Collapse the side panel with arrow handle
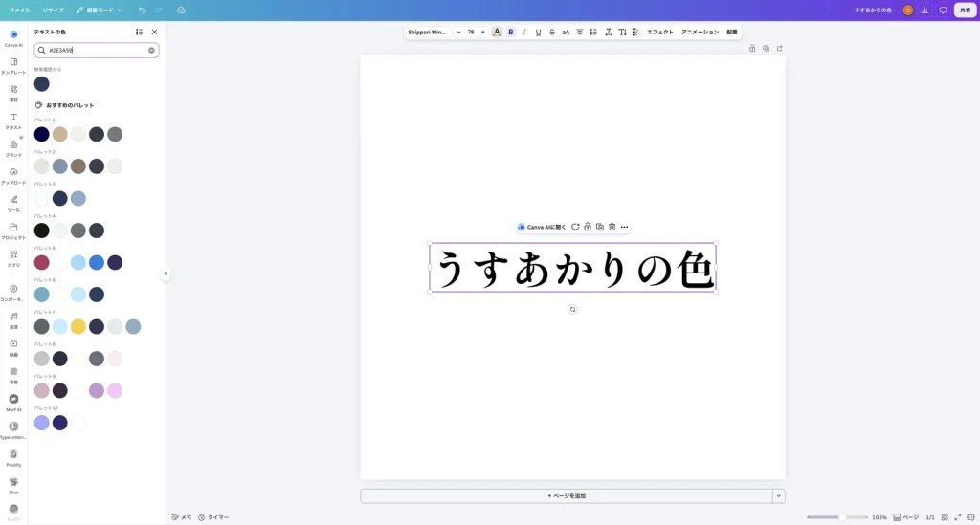Viewport: 980px width, 525px height. click(165, 273)
